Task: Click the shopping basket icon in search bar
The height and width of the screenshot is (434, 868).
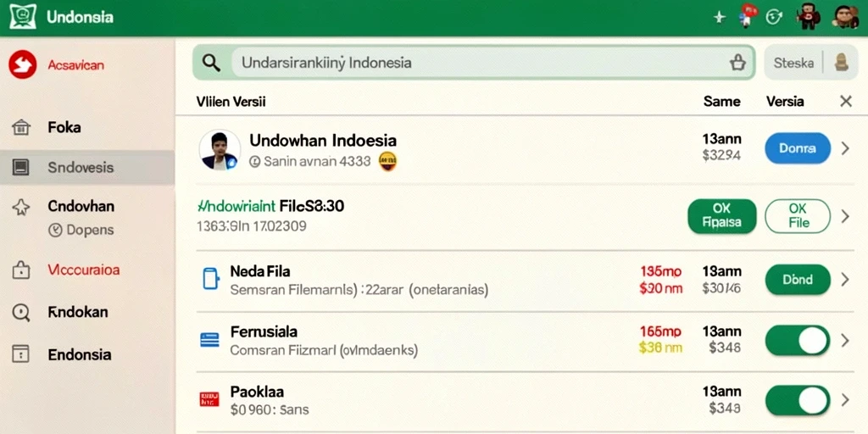Action: (x=737, y=63)
